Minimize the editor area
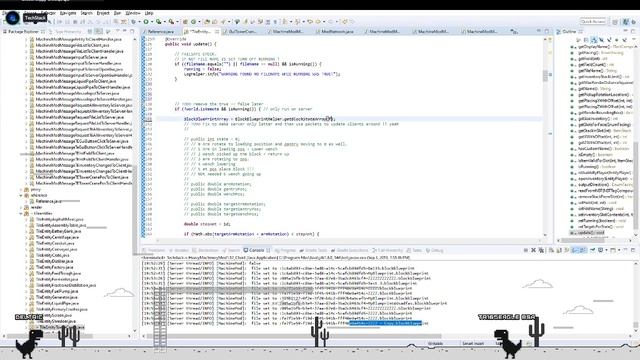This screenshot has width=640, height=360. tap(539, 31)
